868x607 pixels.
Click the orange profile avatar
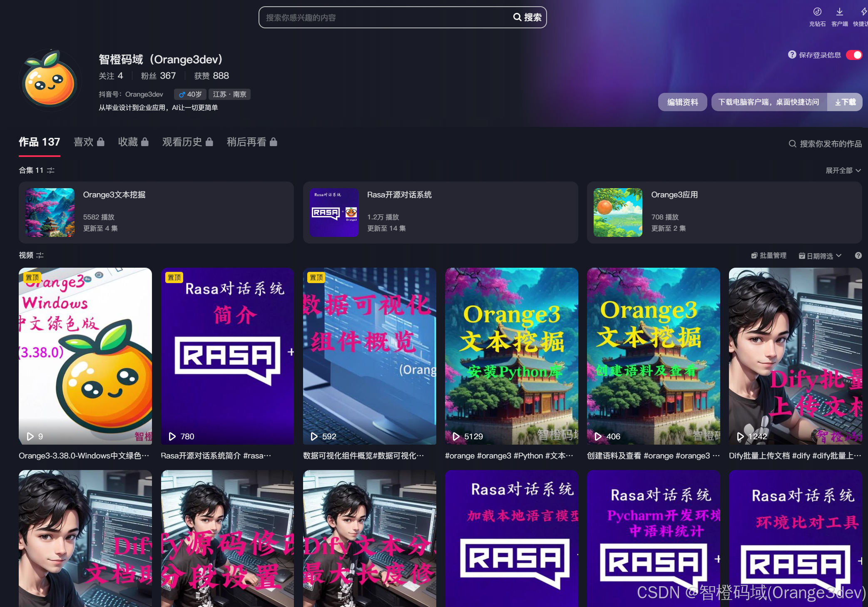[50, 80]
